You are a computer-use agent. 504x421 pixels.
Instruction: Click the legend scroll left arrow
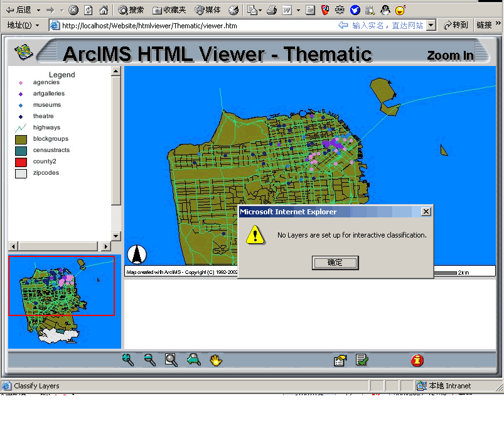13,246
